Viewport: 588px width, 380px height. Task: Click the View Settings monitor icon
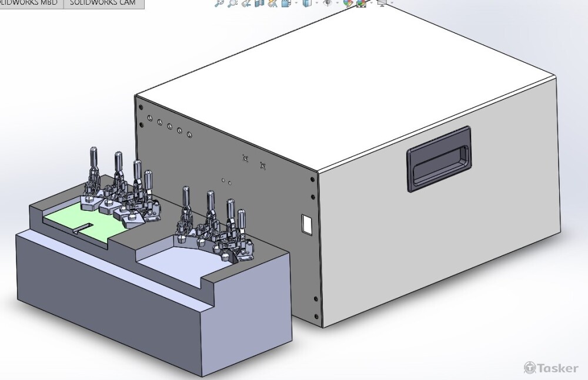pyautogui.click(x=382, y=3)
